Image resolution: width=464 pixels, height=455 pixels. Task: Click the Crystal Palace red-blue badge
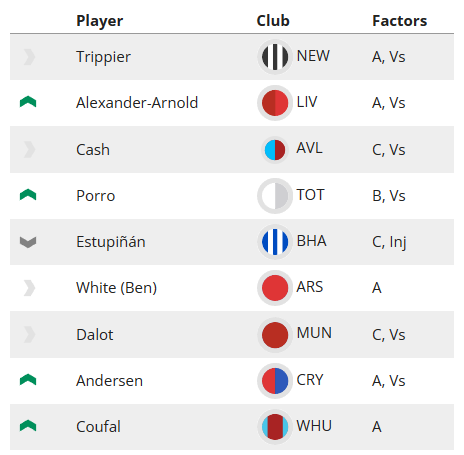[x=275, y=381]
